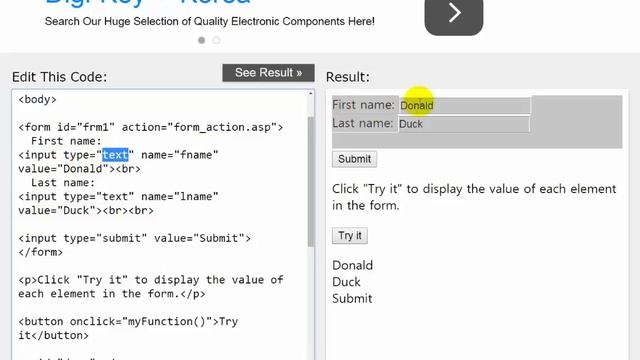Screen dimensions: 640x360
Task: Click the Last name label in result
Action: click(x=362, y=123)
